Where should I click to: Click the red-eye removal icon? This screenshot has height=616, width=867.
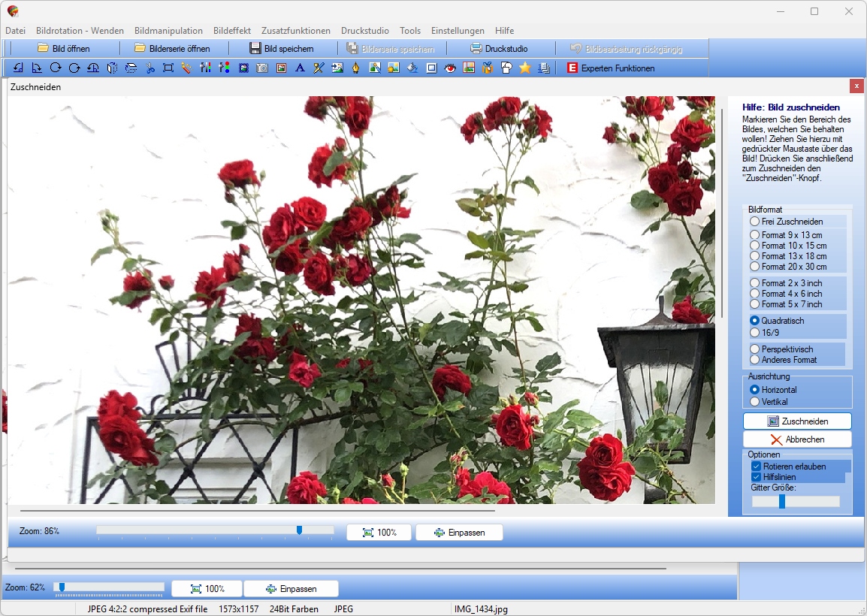450,68
